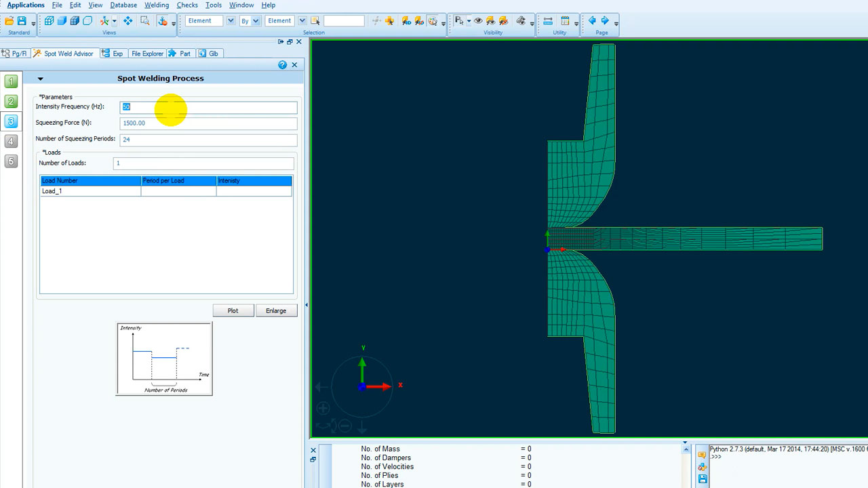
Task: Click the Open file folder icon
Action: (x=9, y=21)
